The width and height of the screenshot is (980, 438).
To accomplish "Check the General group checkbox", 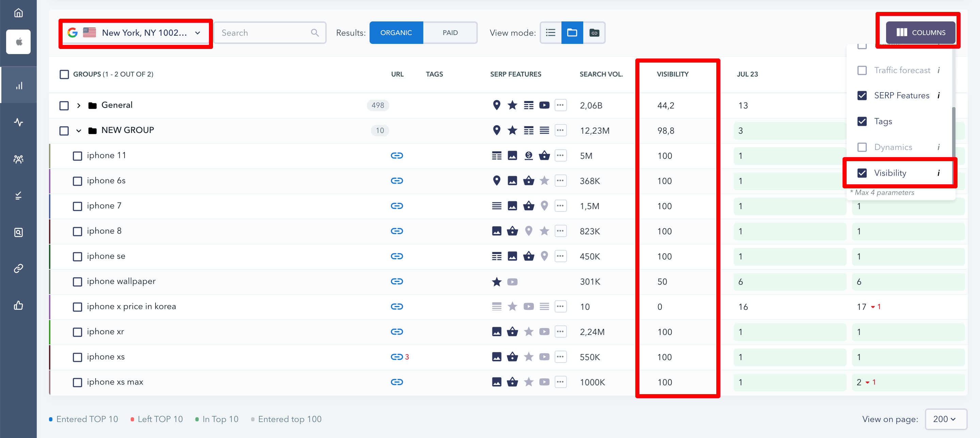I will 64,105.
